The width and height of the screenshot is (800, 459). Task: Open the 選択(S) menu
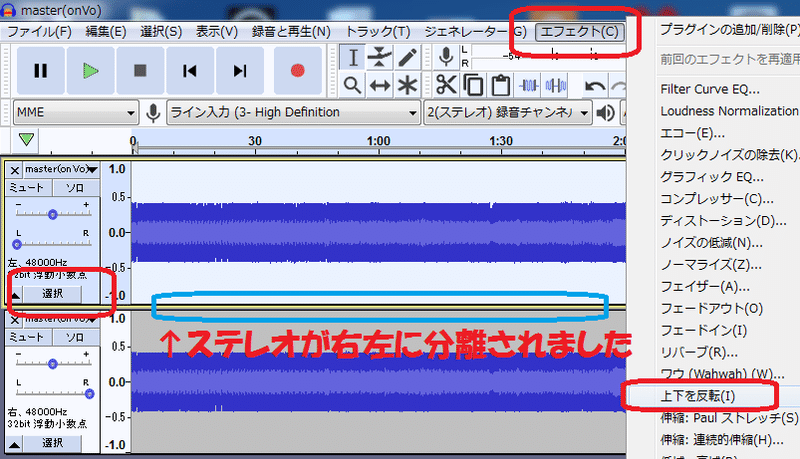[x=161, y=32]
